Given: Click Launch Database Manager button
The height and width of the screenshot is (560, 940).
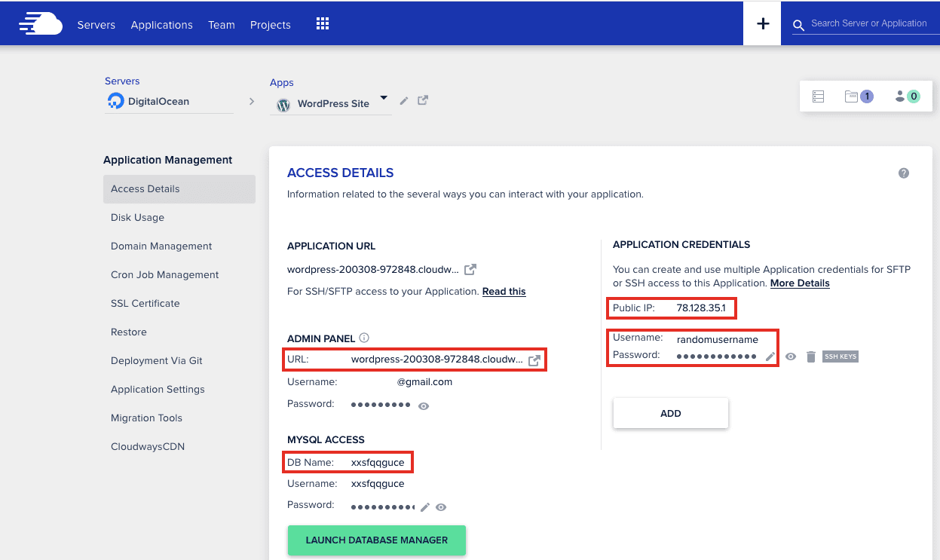Looking at the screenshot, I should [x=376, y=540].
